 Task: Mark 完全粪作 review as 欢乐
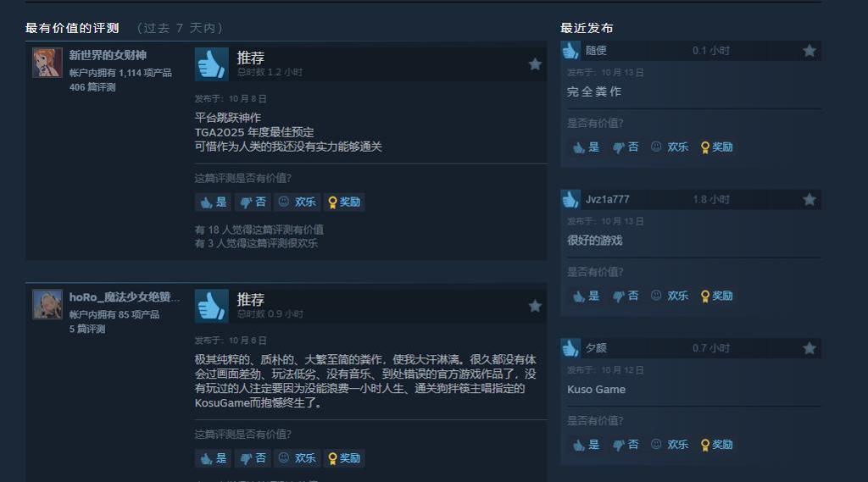tap(670, 147)
